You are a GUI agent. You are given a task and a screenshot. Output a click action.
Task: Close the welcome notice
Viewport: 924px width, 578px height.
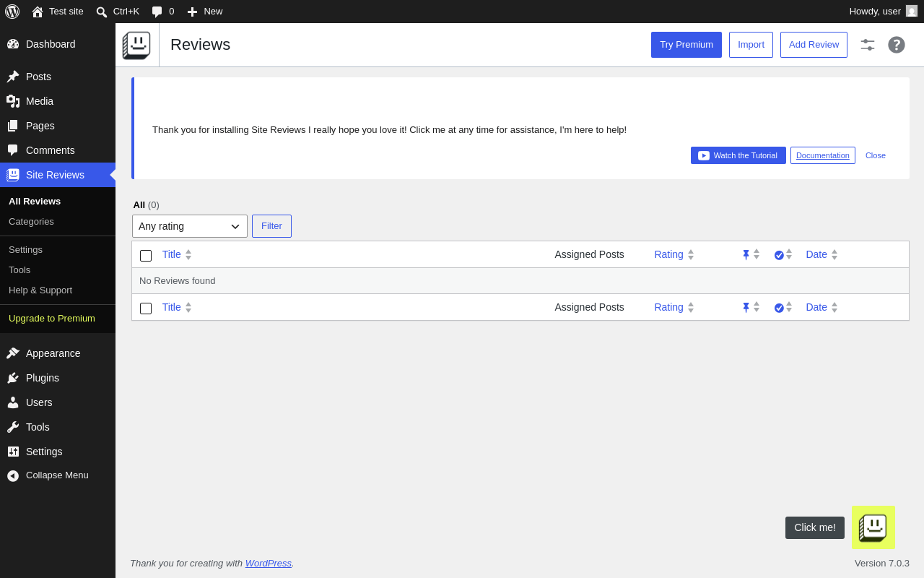876,155
